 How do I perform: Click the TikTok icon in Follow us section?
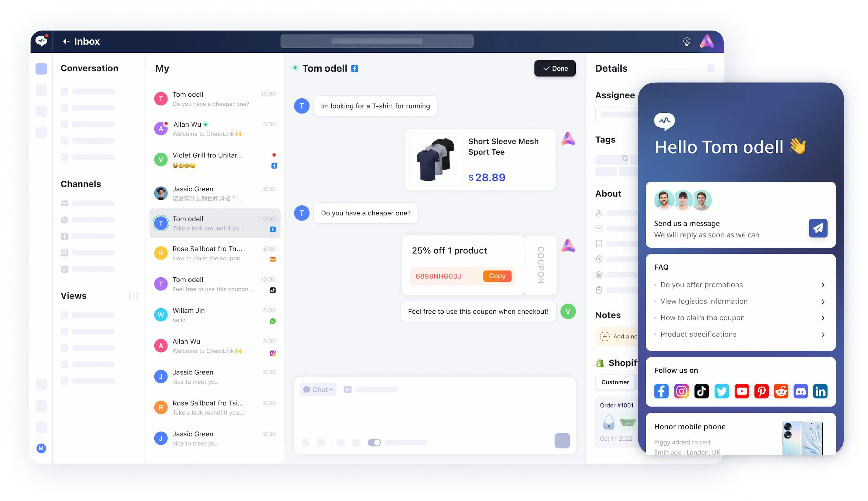701,391
